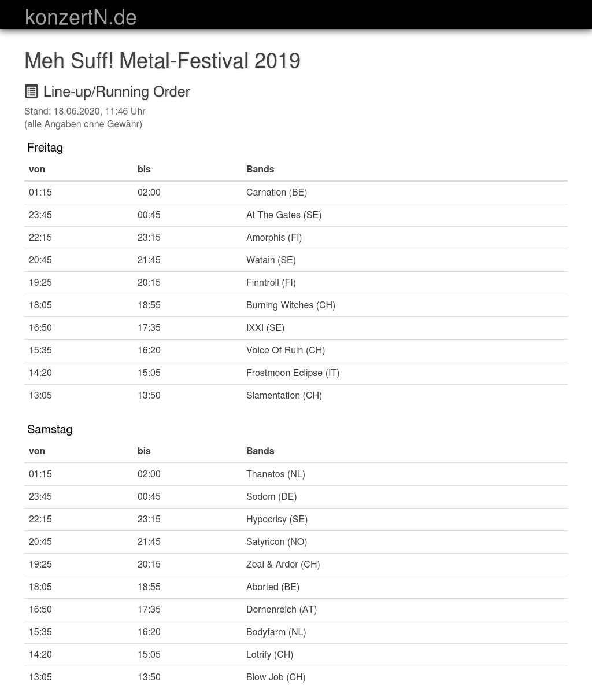Select the Carnation (BE) band entry
This screenshot has height=700, width=592.
(x=276, y=192)
